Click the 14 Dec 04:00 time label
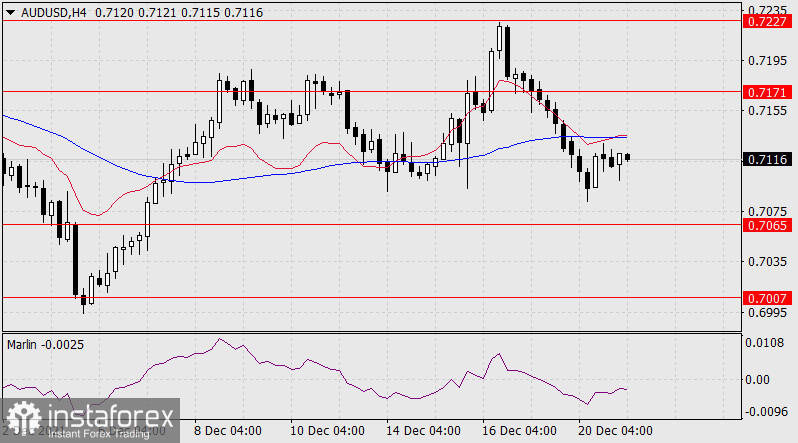Screen dimensions: 798x443 point(420,431)
